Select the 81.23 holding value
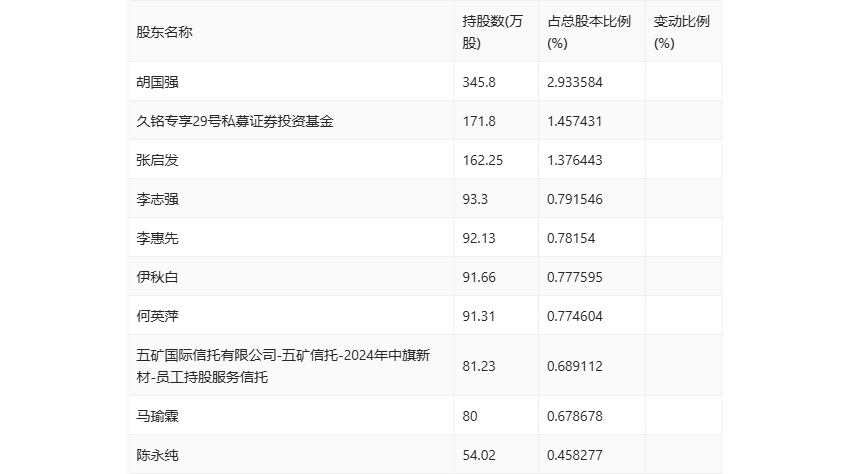 479,366
